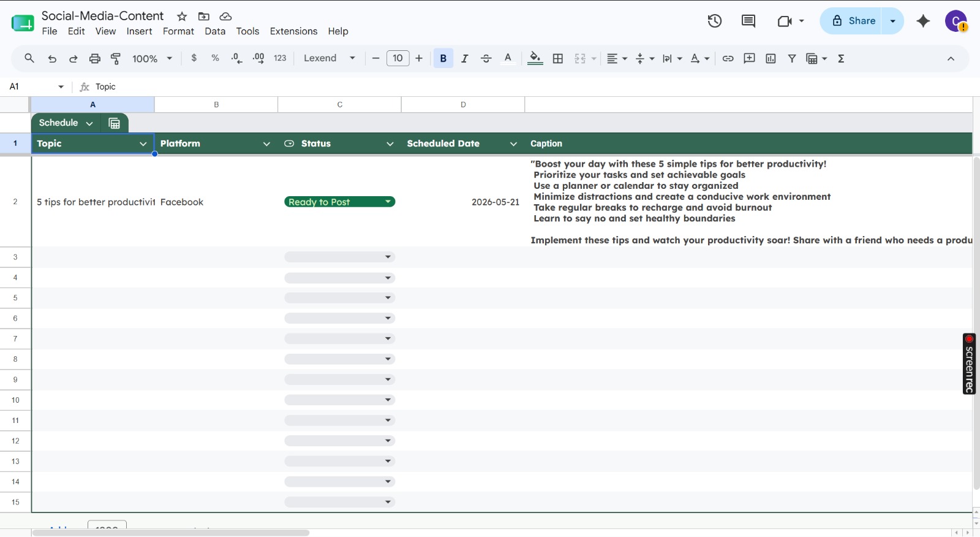Viewport: 980px width, 537px height.
Task: Open the Ready to Post status chip
Action: coord(339,202)
